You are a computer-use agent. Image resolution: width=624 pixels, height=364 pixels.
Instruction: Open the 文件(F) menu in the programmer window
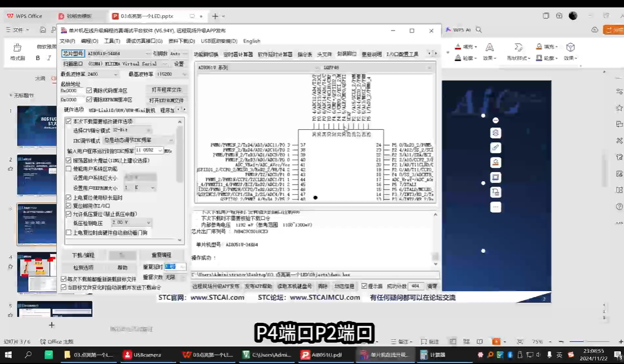click(68, 41)
